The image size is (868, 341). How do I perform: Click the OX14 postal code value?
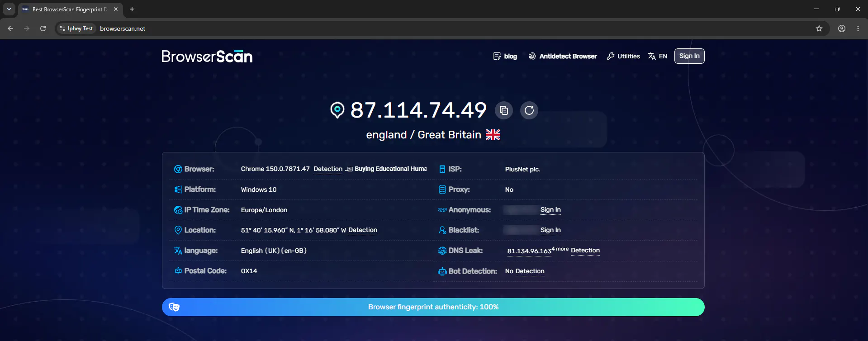[x=249, y=271]
